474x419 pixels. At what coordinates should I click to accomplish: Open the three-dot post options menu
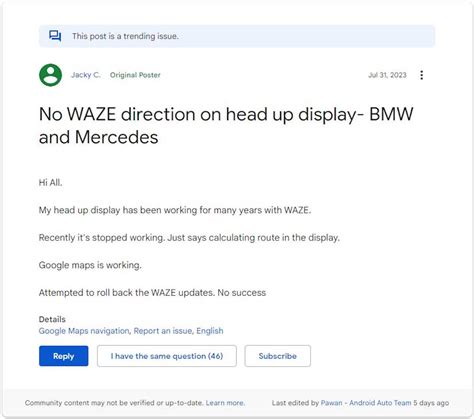422,75
